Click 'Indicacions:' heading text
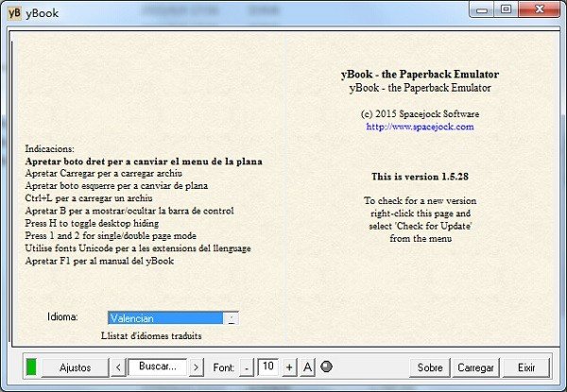The width and height of the screenshot is (567, 392). 49,148
